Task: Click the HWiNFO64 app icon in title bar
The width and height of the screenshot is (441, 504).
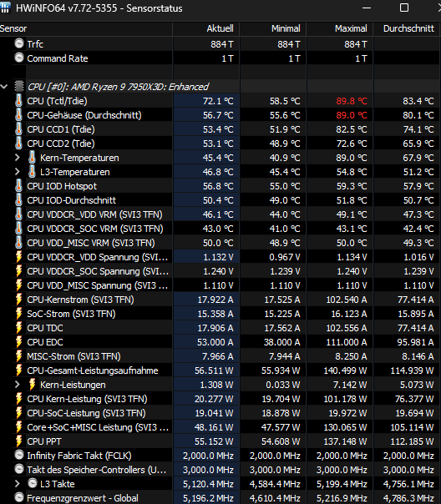Action: pos(5,7)
